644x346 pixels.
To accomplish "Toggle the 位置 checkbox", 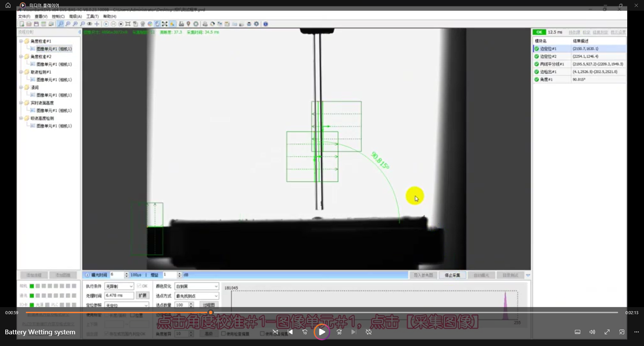I will pyautogui.click(x=132, y=315).
